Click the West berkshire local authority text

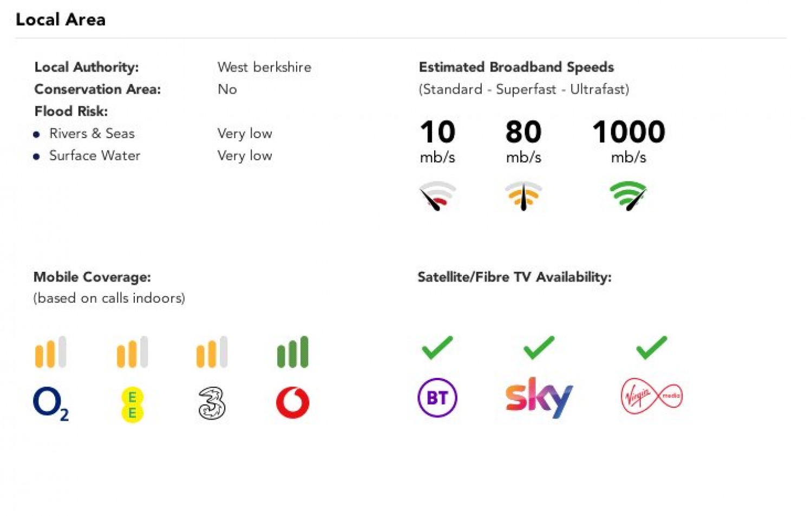tap(264, 67)
